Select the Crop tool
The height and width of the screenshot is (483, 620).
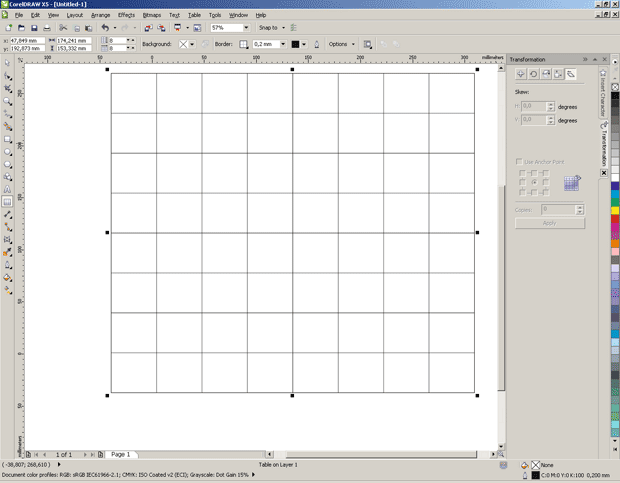7,89
